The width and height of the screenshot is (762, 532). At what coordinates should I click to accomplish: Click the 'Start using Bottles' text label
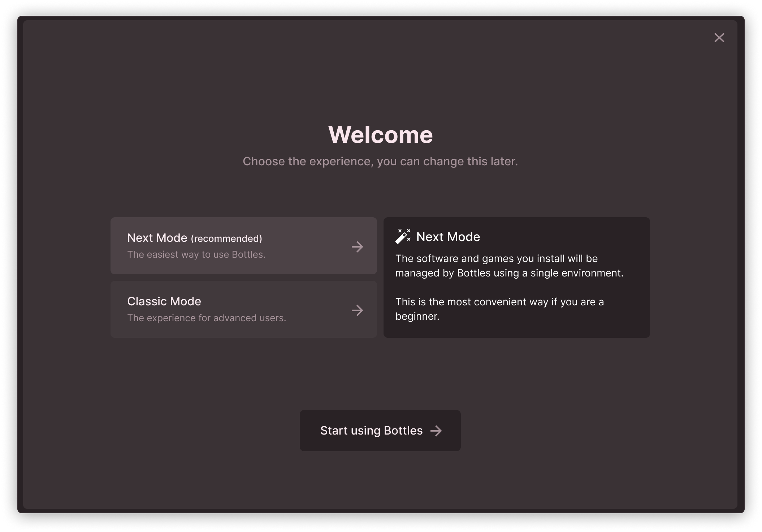(x=371, y=431)
